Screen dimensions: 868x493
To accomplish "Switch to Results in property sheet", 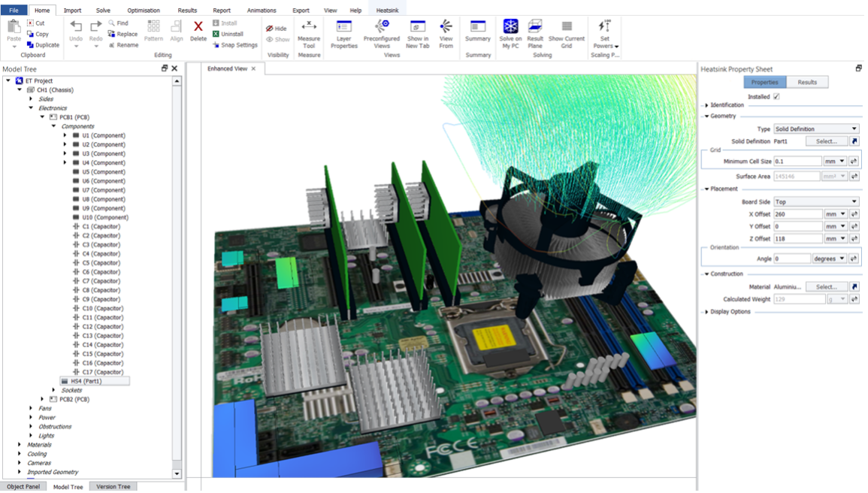I will tap(807, 82).
